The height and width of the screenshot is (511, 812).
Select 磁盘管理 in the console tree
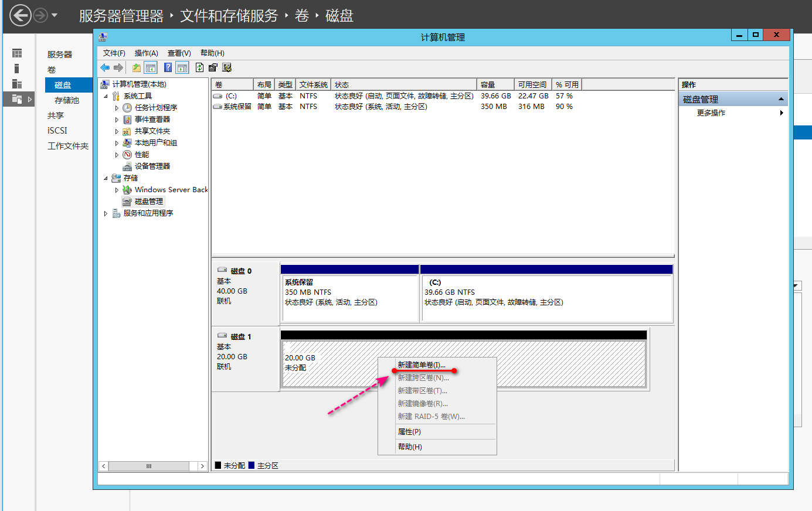[149, 202]
